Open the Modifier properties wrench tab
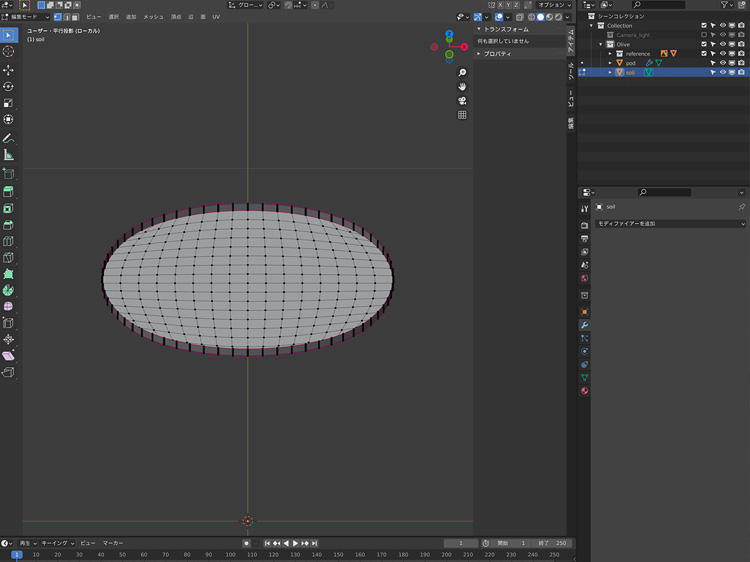The image size is (750, 562). [x=584, y=325]
